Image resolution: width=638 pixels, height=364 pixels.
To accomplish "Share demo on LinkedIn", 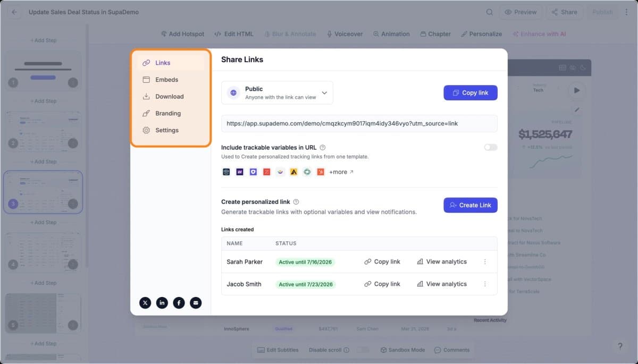I will (162, 303).
